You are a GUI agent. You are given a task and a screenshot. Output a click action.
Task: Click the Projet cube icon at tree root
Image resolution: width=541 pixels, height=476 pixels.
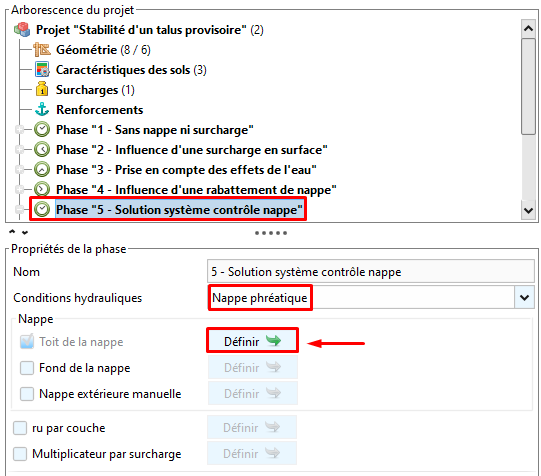pos(22,30)
